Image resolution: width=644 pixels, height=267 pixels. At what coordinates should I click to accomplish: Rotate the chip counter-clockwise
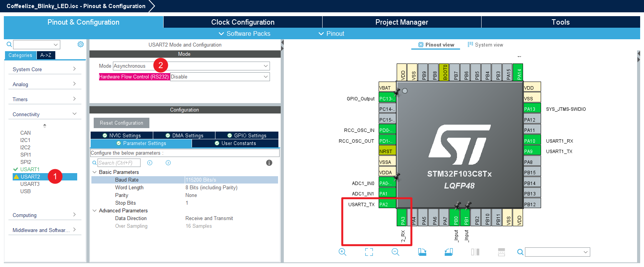coord(449,252)
